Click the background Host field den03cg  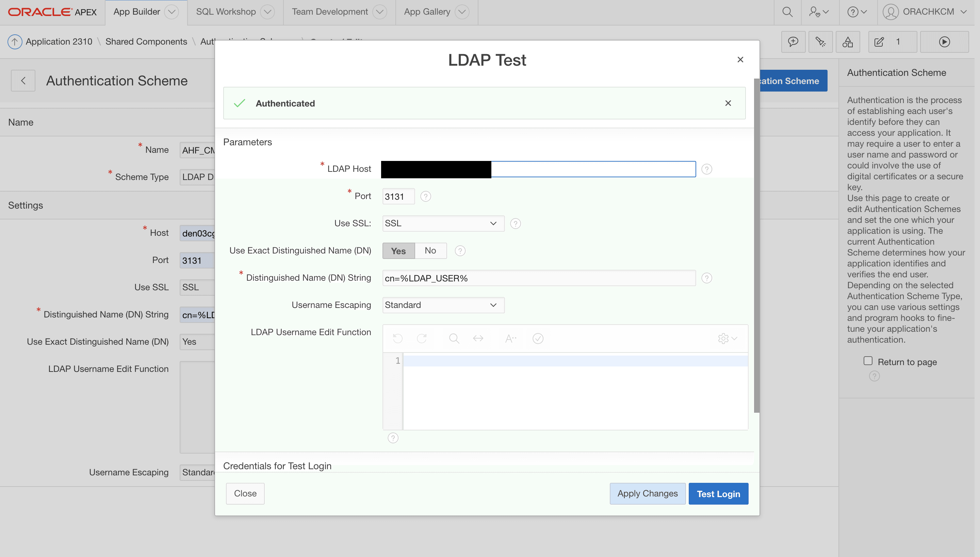click(x=197, y=233)
